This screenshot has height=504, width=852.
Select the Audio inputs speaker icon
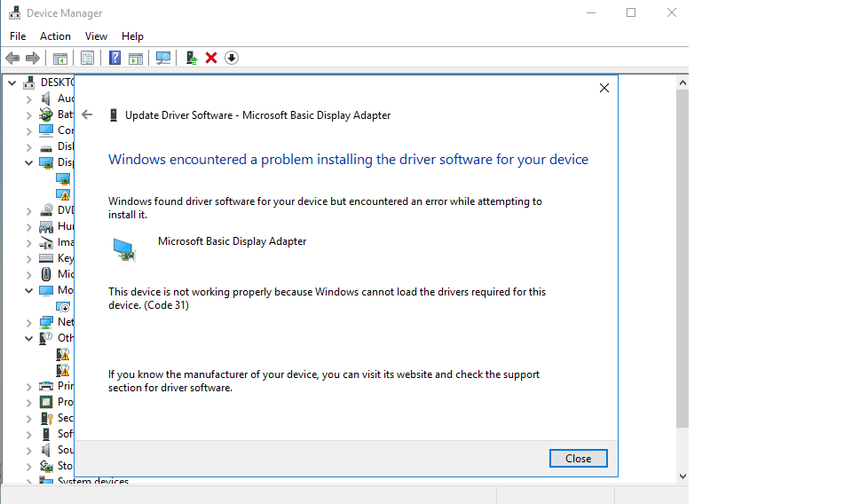pos(46,98)
